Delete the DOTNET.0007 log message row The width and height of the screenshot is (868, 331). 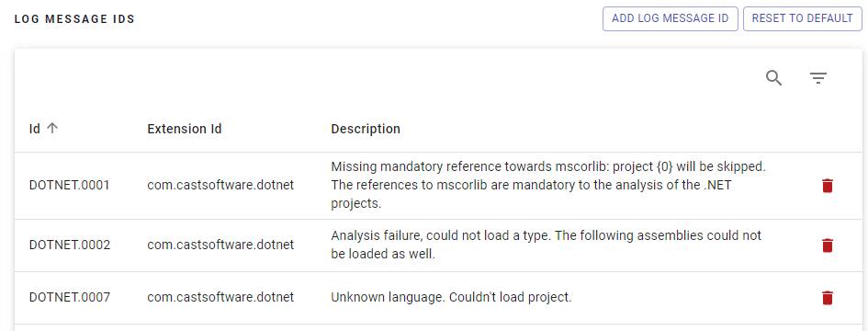point(828,298)
